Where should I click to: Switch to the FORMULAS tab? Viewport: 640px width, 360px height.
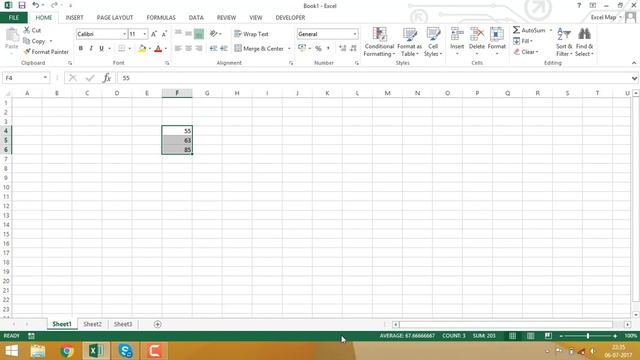pos(161,18)
